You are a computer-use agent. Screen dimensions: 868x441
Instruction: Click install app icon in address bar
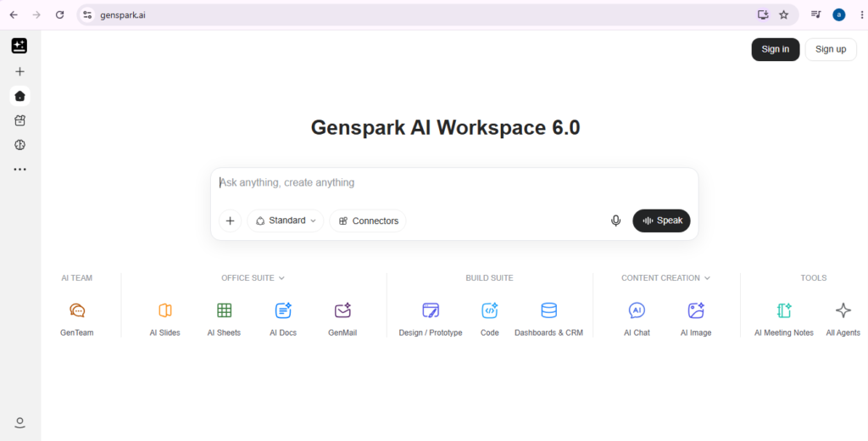point(763,15)
